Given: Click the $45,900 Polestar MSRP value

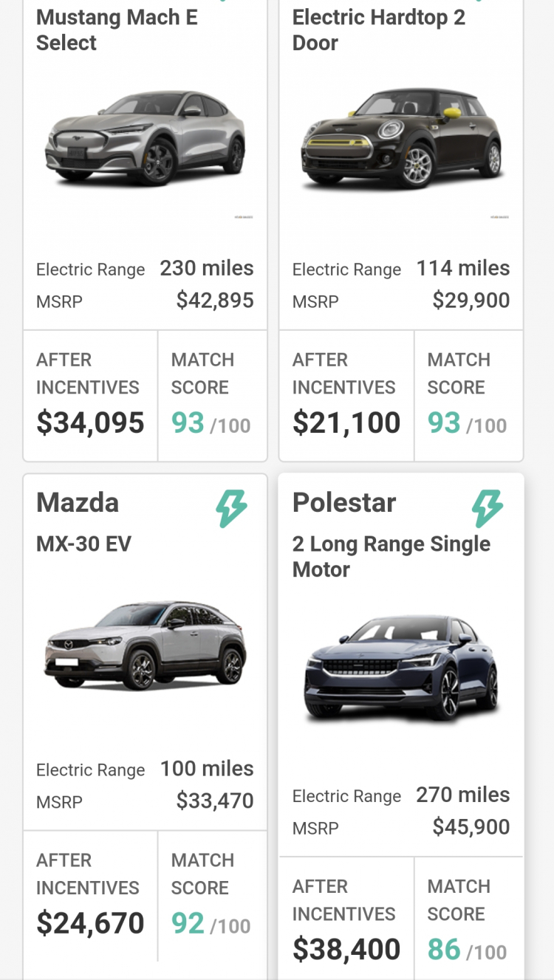Looking at the screenshot, I should [471, 827].
